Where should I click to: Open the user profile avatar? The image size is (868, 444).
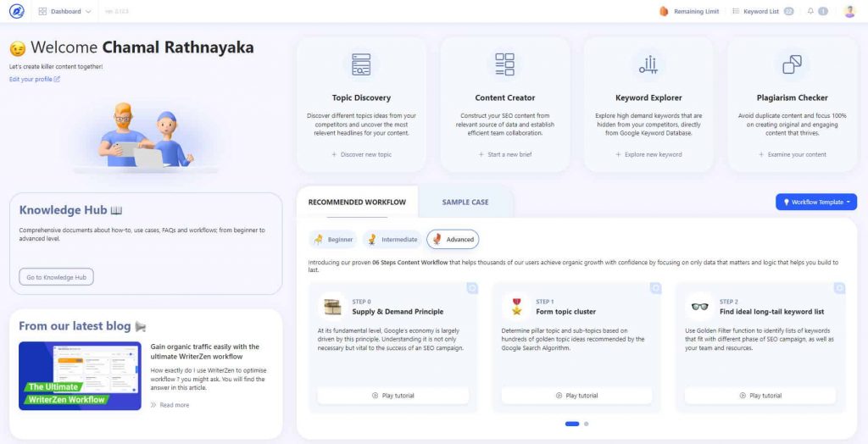(849, 11)
